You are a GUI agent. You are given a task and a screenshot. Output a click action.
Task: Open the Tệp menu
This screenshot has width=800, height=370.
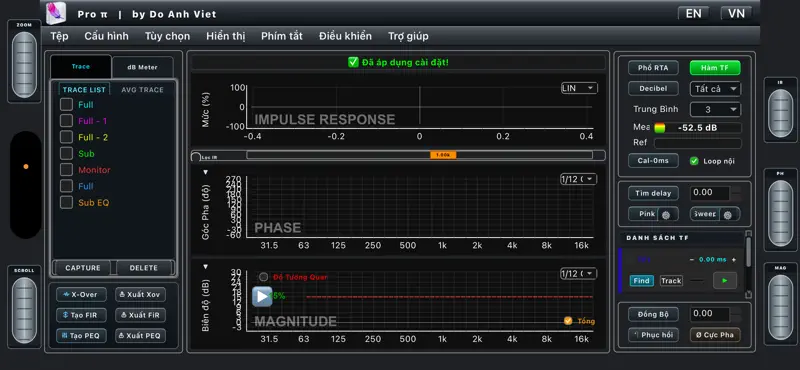[59, 36]
